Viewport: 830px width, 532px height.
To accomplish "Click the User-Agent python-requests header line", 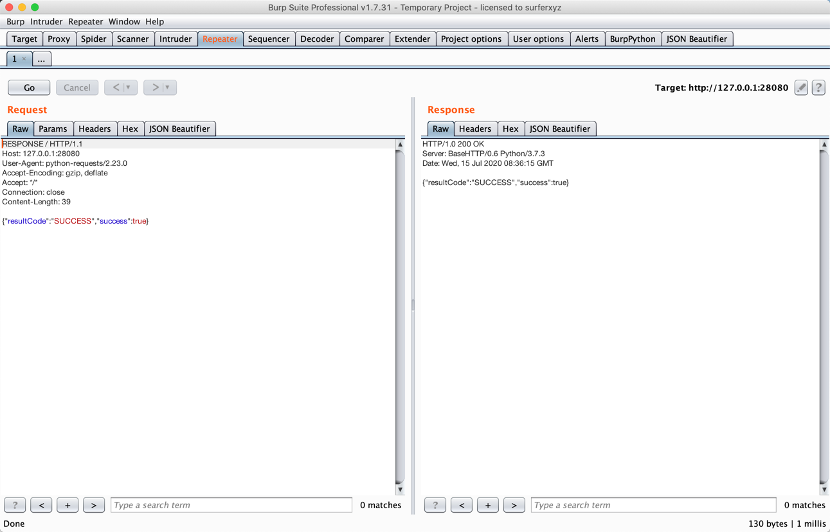I will [x=65, y=163].
